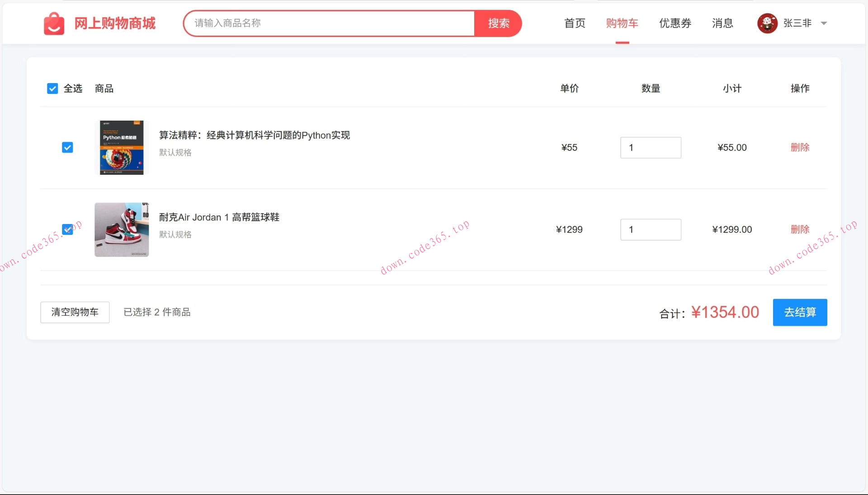Image resolution: width=868 pixels, height=495 pixels.
Task: Switch to the 首页 home tab
Action: pos(574,23)
